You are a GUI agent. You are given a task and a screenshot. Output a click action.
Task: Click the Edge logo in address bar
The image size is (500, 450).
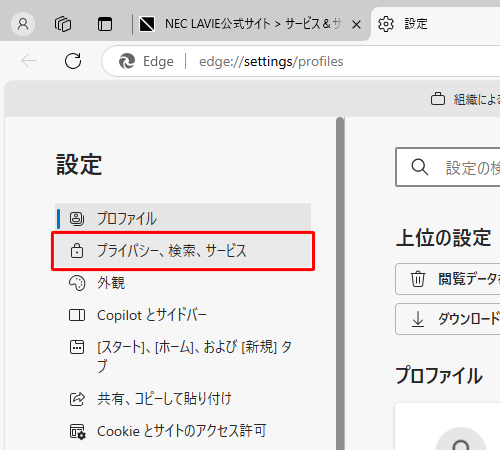(127, 61)
